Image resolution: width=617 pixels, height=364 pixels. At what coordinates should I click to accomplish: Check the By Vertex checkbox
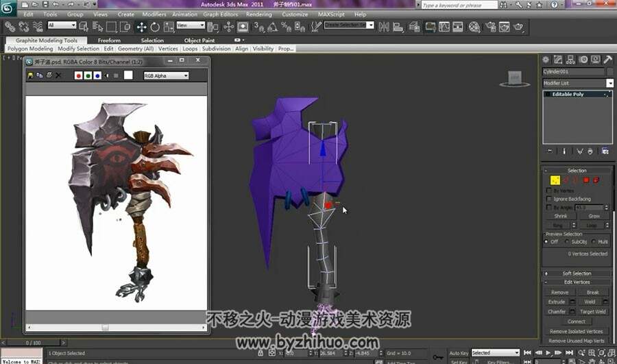[549, 191]
